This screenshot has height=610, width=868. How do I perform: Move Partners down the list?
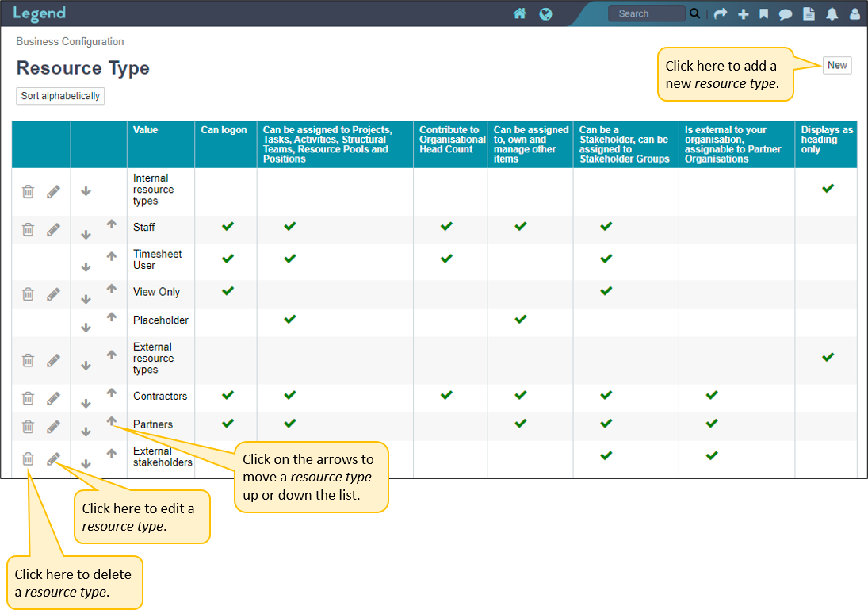tap(86, 432)
